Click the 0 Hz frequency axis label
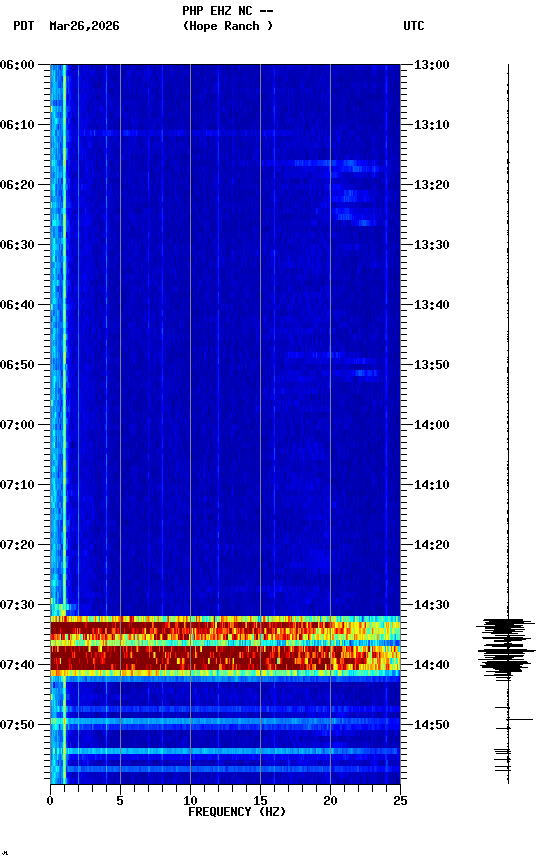Image resolution: width=552 pixels, height=864 pixels. (50, 801)
